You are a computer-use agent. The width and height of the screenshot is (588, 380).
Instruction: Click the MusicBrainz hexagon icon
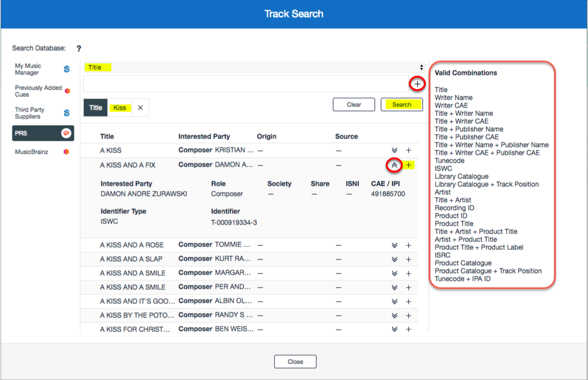[66, 152]
